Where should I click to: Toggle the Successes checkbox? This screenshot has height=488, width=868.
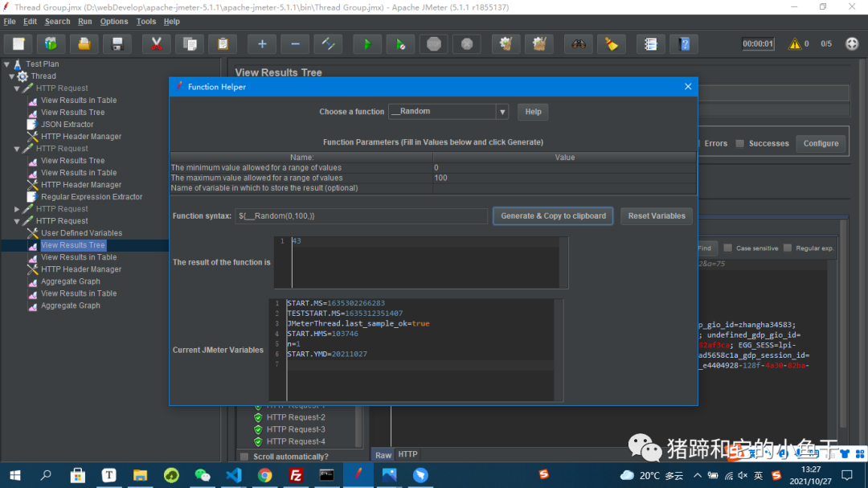pos(739,143)
